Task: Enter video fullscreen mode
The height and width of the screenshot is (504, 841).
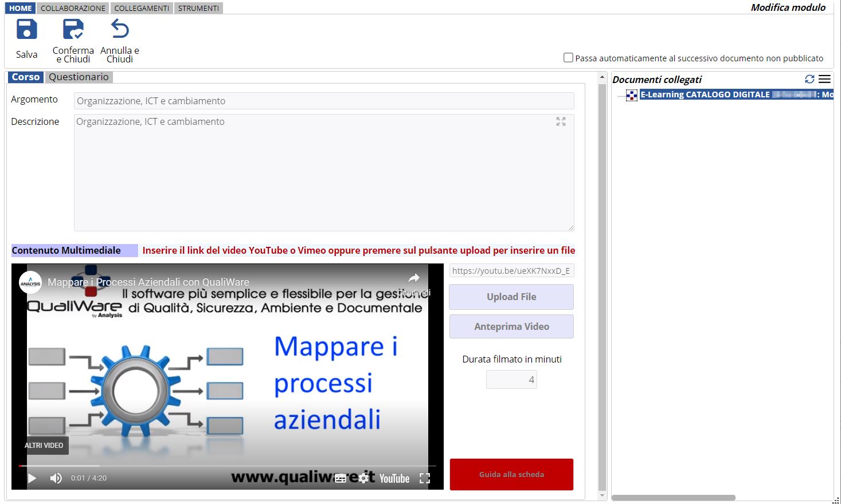Action: click(424, 478)
